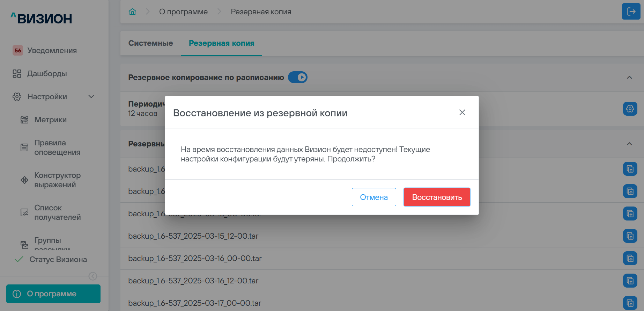This screenshot has height=311, width=644.
Task: Switch to the Системные tab
Action: (150, 43)
